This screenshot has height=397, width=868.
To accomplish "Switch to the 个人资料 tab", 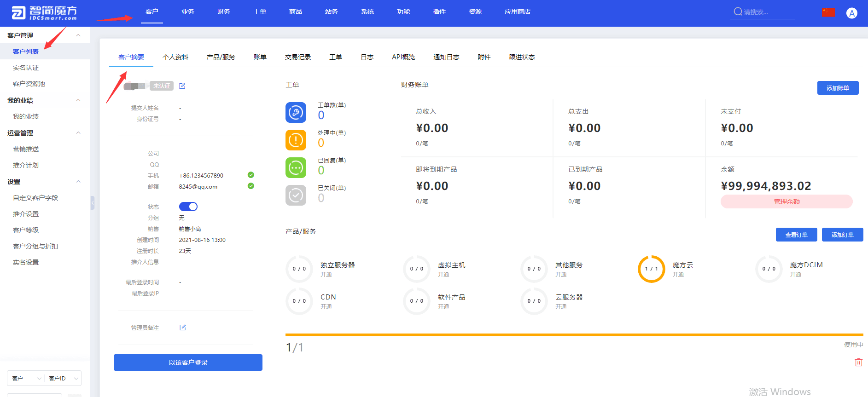I will tap(175, 57).
